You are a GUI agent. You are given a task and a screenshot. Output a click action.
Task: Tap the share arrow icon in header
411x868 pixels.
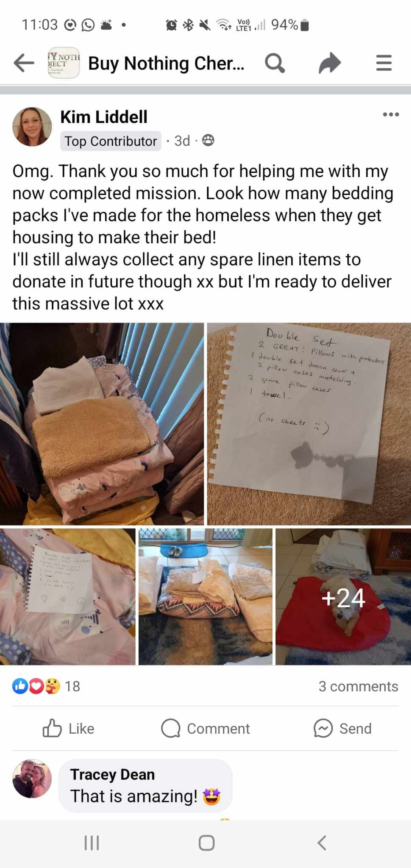[330, 63]
